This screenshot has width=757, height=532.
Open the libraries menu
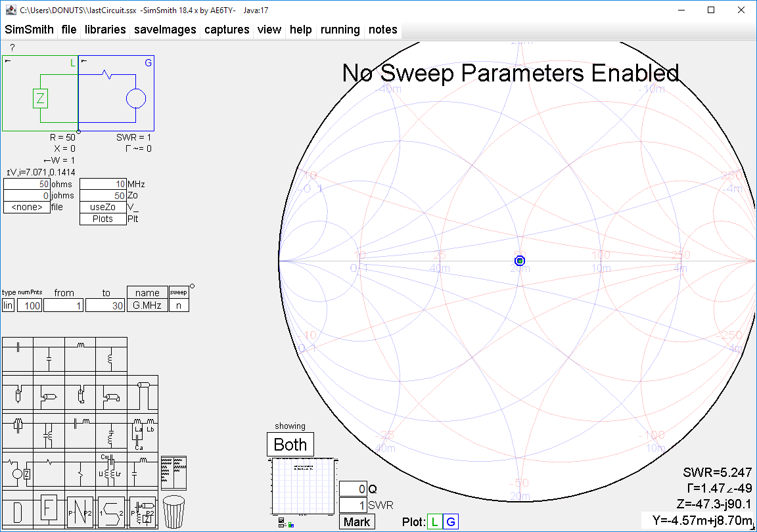pyautogui.click(x=104, y=29)
